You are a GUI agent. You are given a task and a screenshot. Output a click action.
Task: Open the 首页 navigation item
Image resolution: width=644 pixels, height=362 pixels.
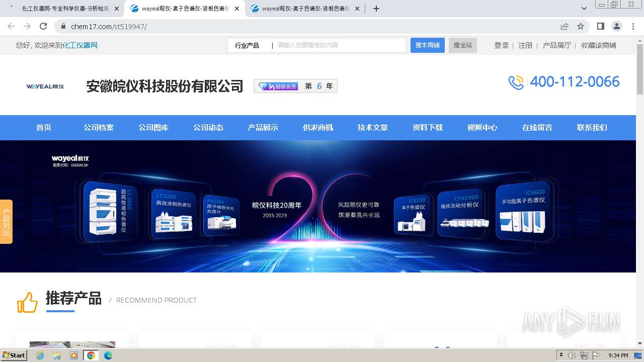[44, 128]
